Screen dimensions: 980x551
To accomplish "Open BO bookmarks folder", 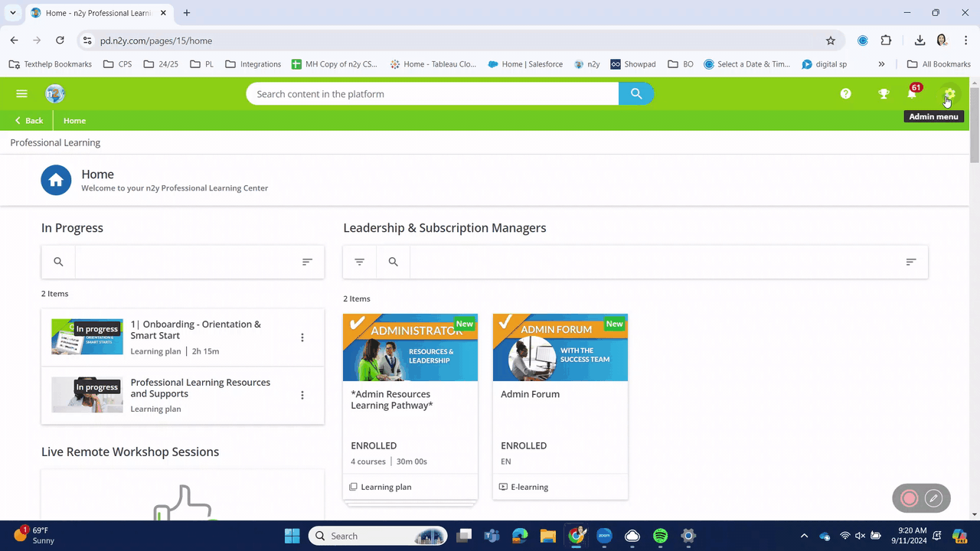I will 681,64.
